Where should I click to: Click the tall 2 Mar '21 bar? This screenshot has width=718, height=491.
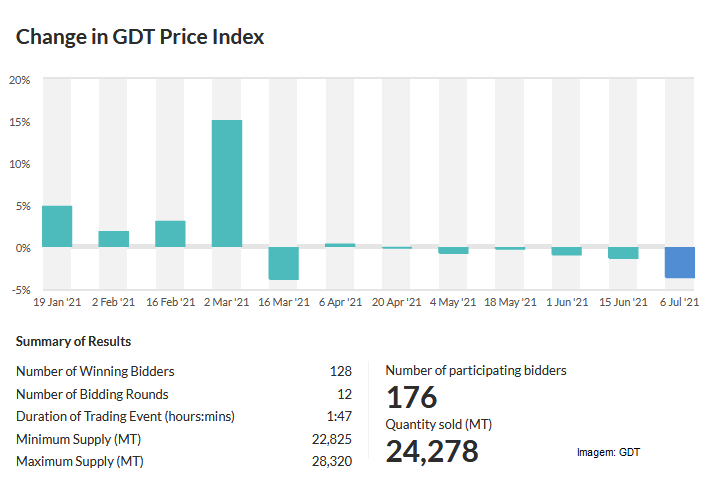tap(227, 184)
